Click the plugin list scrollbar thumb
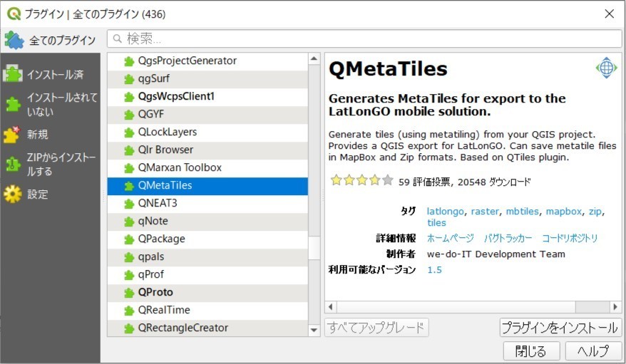The image size is (626, 364). click(x=314, y=248)
